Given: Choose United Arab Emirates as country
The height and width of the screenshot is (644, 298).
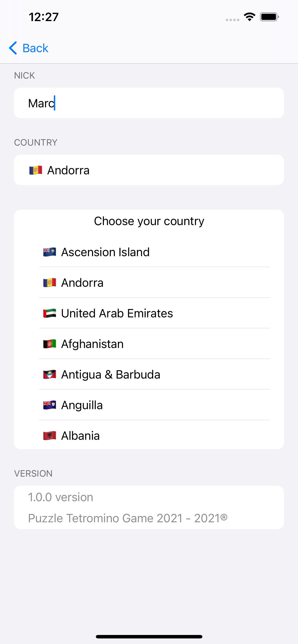Looking at the screenshot, I should point(155,313).
